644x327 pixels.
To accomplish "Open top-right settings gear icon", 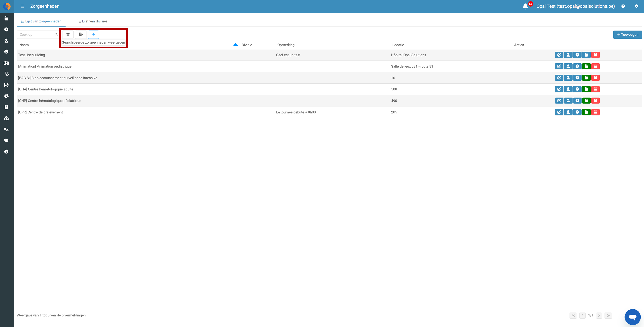I will pos(636,6).
